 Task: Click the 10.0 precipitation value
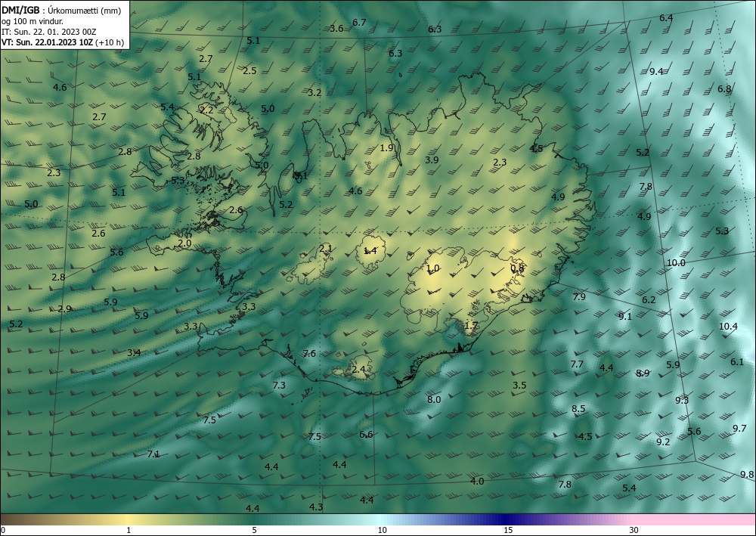(676, 262)
